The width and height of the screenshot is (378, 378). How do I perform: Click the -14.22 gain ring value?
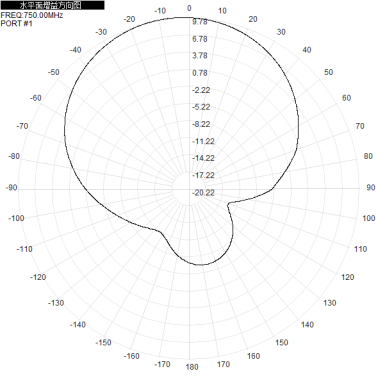203,158
